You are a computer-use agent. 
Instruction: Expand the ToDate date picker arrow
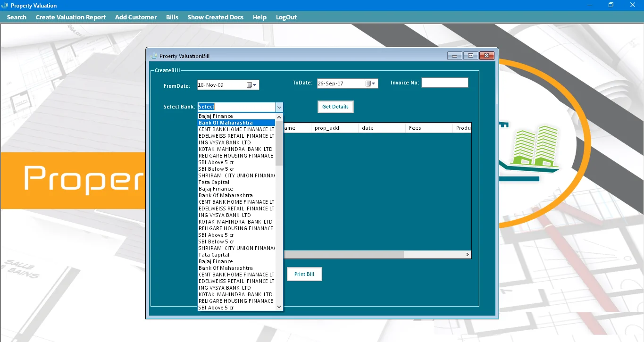tap(374, 83)
